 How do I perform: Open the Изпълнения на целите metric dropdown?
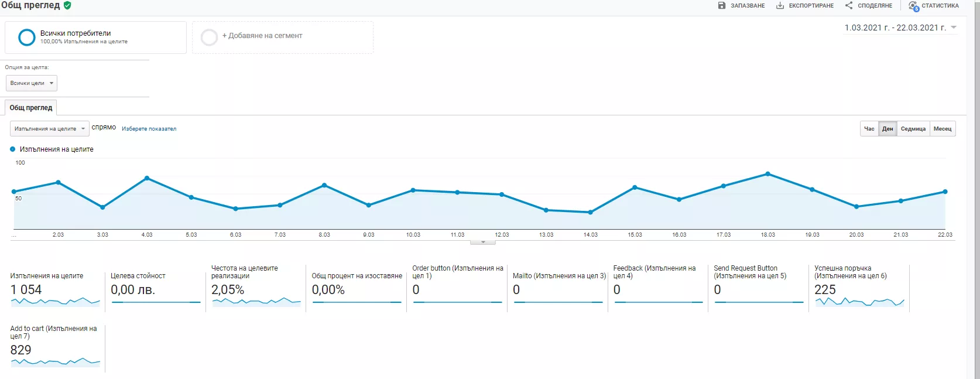coord(49,129)
